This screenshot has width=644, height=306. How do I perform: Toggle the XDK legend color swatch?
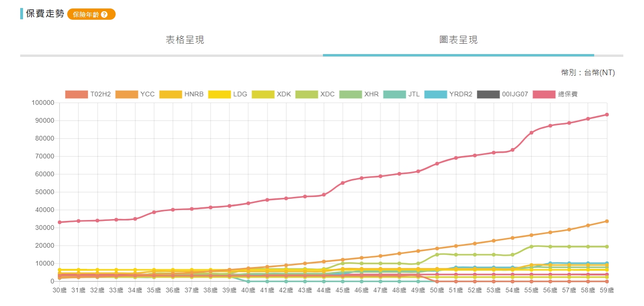click(263, 94)
